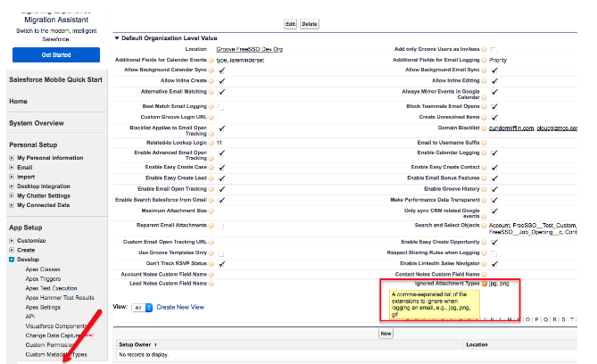597x364 pixels.
Task: Collapse Default Organization Level Value section
Action: pyautogui.click(x=117, y=38)
